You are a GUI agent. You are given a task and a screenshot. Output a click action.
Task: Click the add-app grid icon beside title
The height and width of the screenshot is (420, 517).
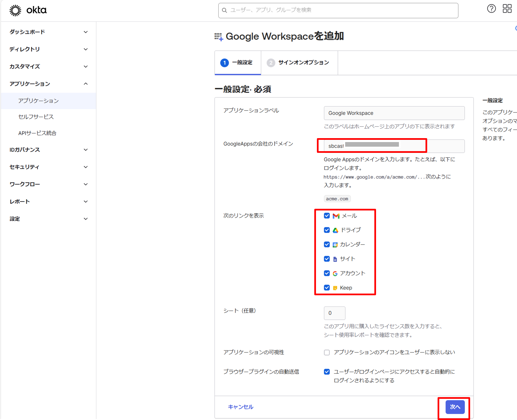coord(219,37)
